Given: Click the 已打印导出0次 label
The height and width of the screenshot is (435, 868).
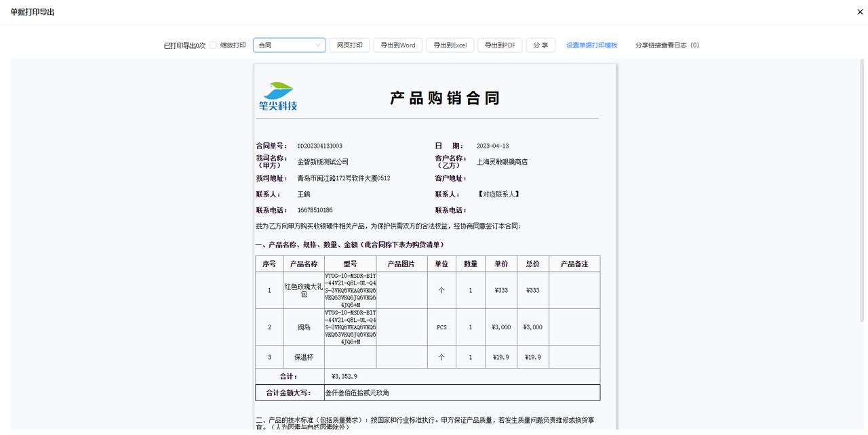Looking at the screenshot, I should (184, 45).
